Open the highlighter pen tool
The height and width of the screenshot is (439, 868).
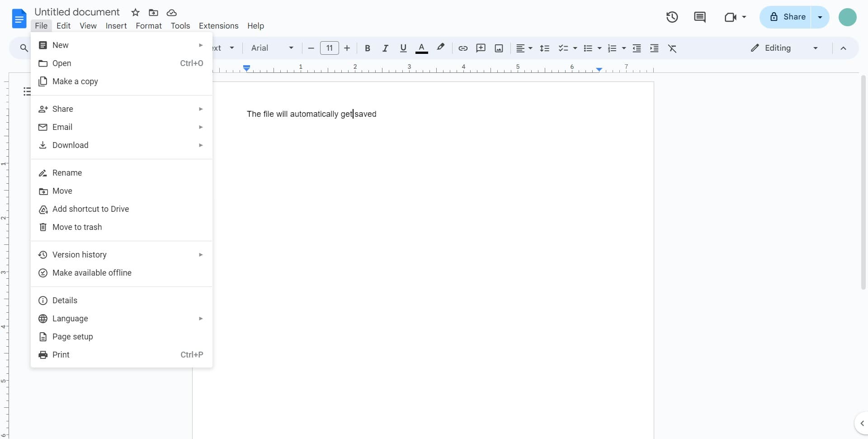click(440, 47)
